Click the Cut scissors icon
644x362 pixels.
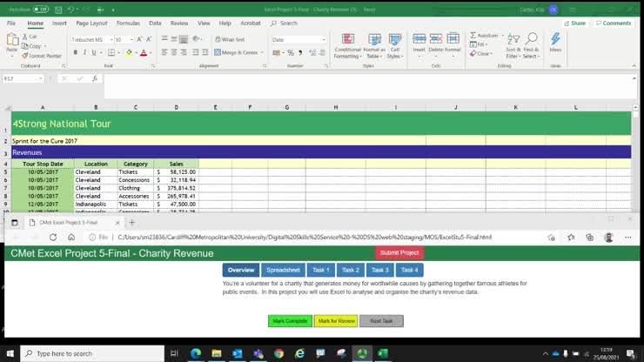pyautogui.click(x=25, y=37)
